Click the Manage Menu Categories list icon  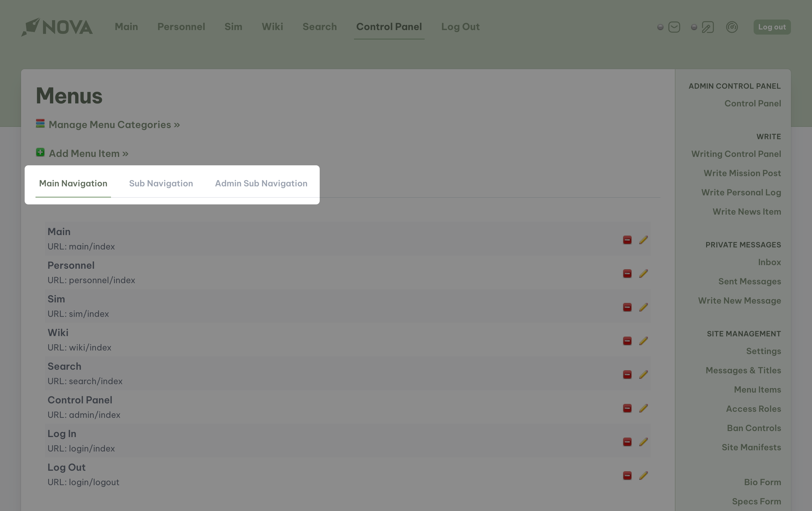41,124
